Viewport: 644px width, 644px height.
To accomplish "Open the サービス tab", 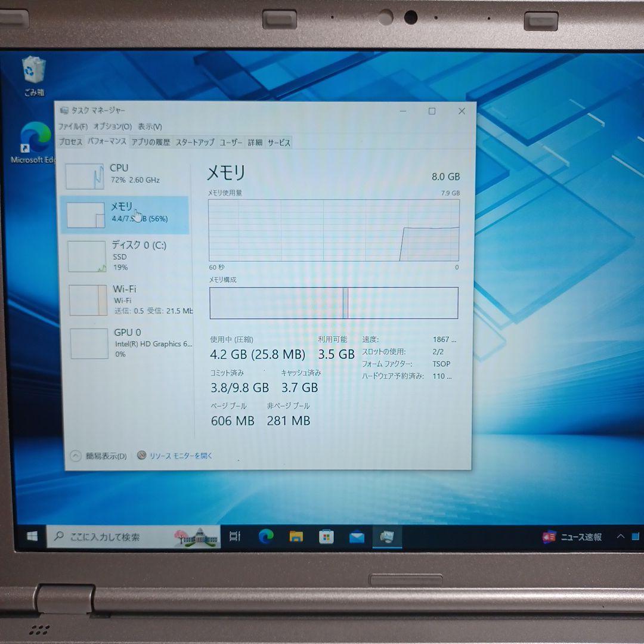I will pyautogui.click(x=280, y=142).
